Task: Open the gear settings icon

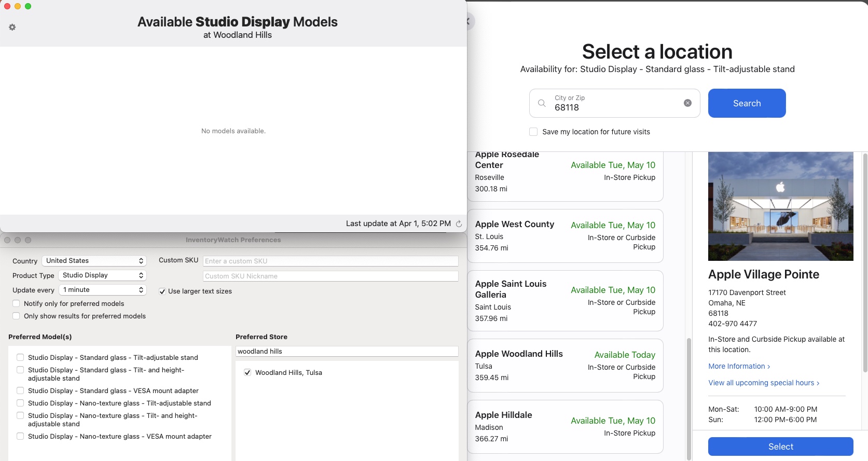Action: [12, 27]
